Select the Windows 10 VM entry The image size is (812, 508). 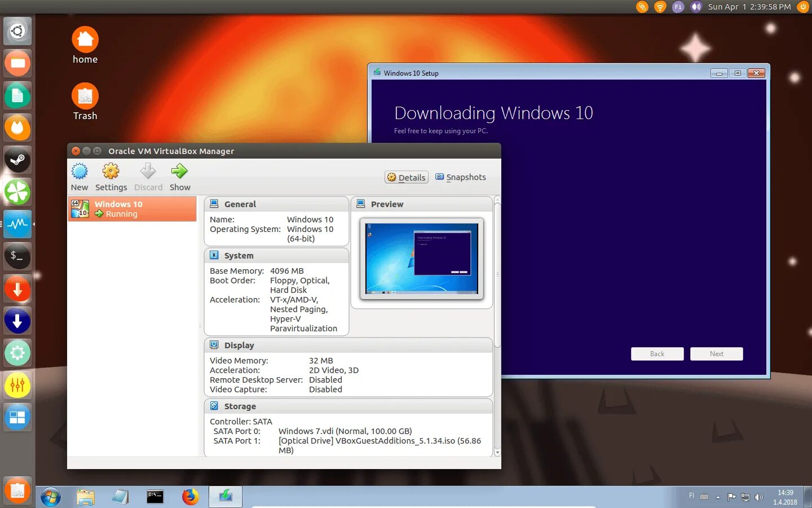click(x=132, y=209)
